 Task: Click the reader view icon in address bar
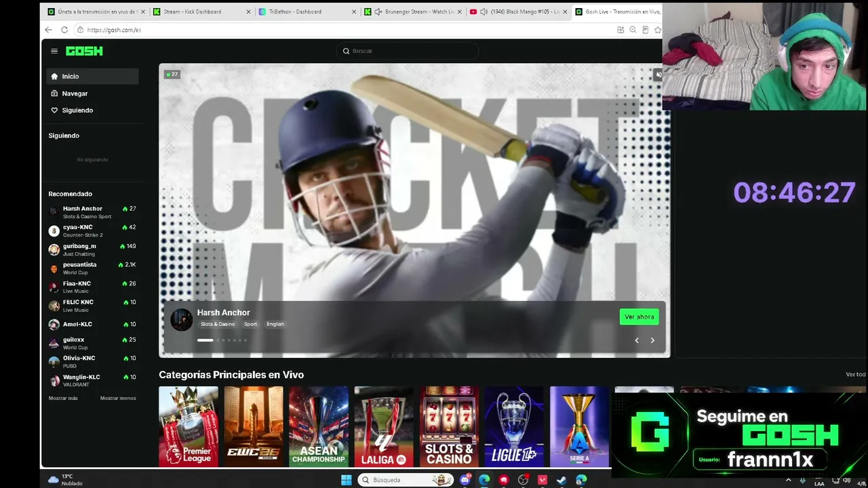pyautogui.click(x=645, y=30)
